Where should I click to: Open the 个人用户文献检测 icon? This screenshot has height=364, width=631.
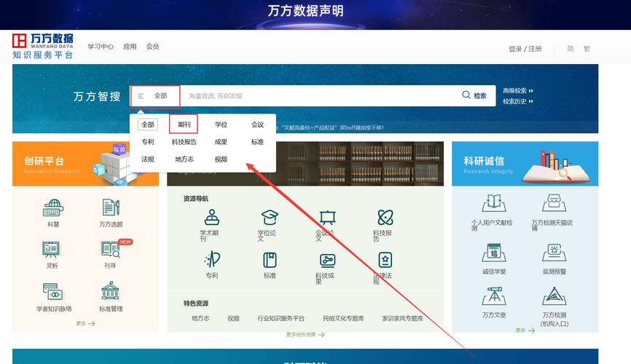pos(494,202)
